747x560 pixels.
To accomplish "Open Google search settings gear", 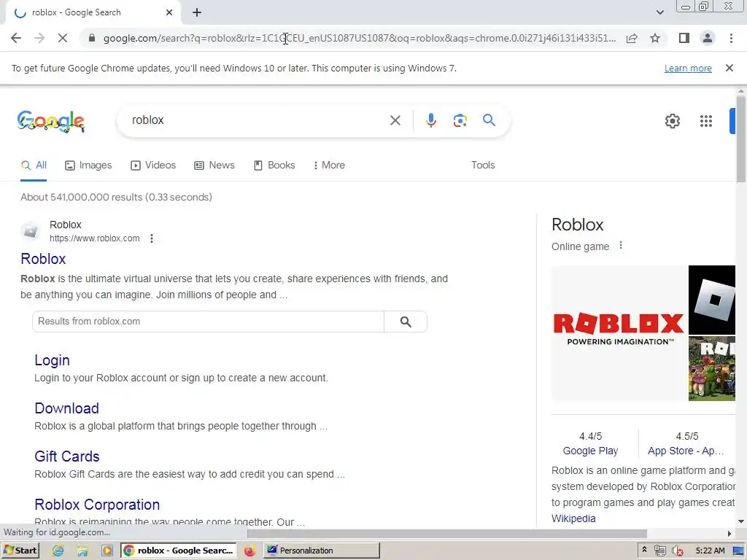I will [x=672, y=121].
